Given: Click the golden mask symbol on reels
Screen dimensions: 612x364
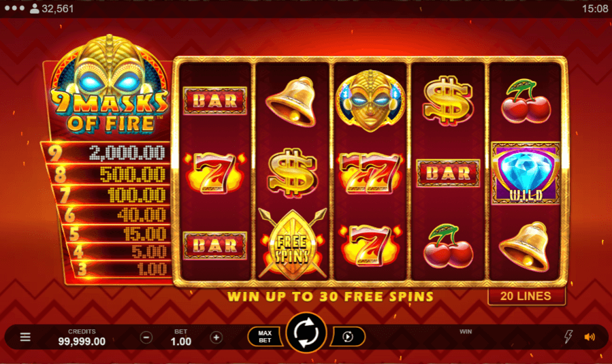Looking at the screenshot, I should tap(370, 101).
